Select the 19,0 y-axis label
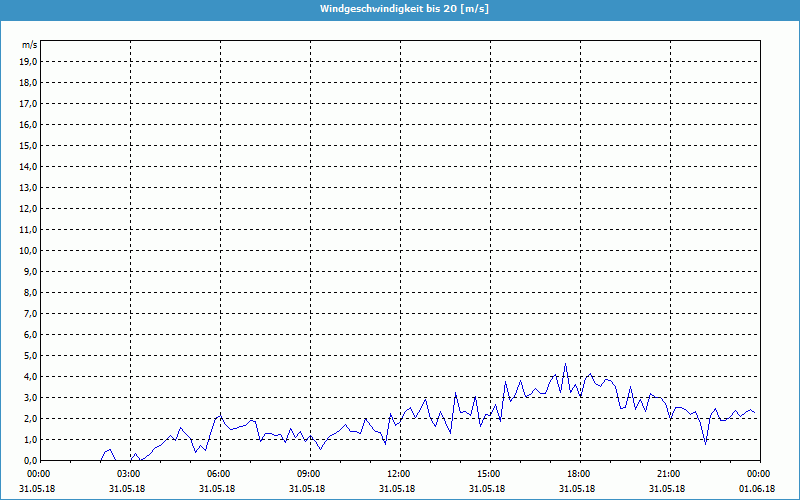Screen dimensions: 800x500 29,61
